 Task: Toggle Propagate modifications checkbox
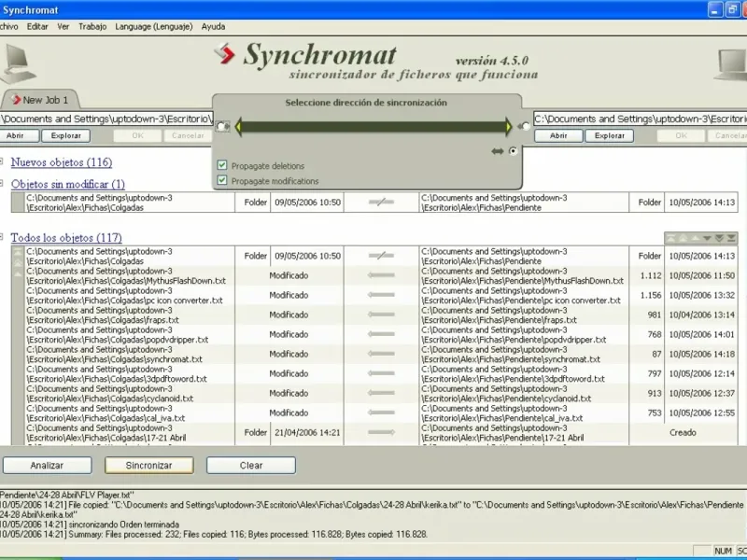(222, 180)
